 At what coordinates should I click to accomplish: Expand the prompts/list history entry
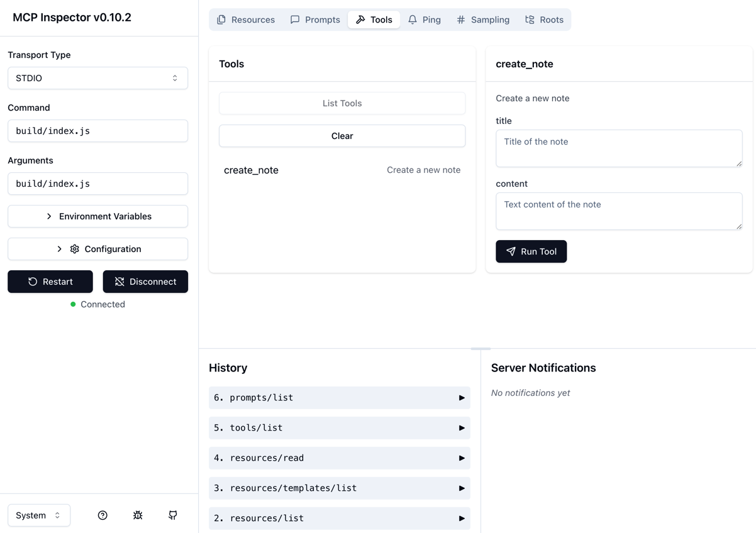coord(339,398)
